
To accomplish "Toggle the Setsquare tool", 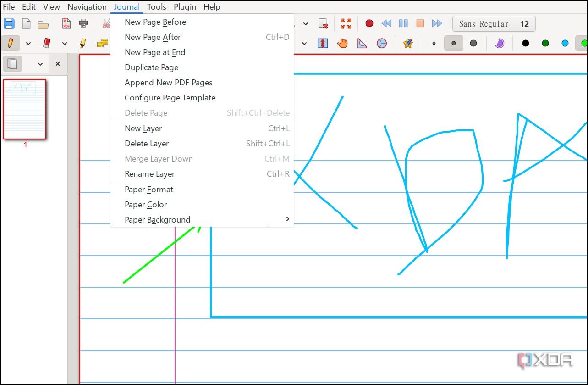I will tap(362, 43).
